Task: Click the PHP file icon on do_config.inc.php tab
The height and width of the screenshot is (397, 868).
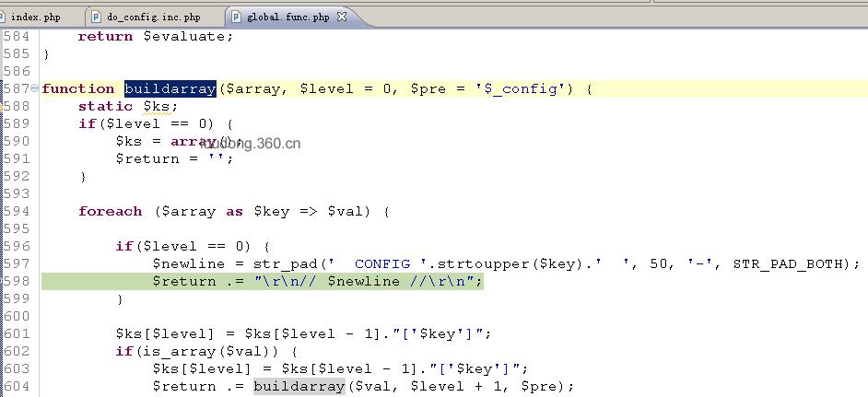Action: [97, 18]
